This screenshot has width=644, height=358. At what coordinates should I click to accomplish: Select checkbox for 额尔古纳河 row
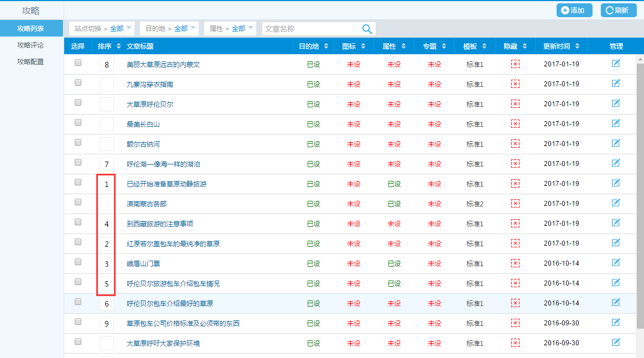click(x=78, y=143)
